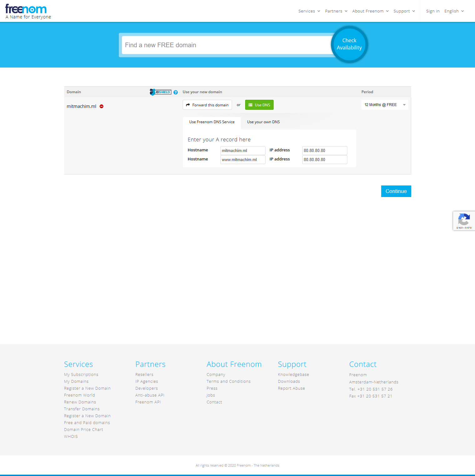This screenshot has height=476, width=475.
Task: Open the 12 Months @ FREE period dropdown
Action: coord(385,105)
